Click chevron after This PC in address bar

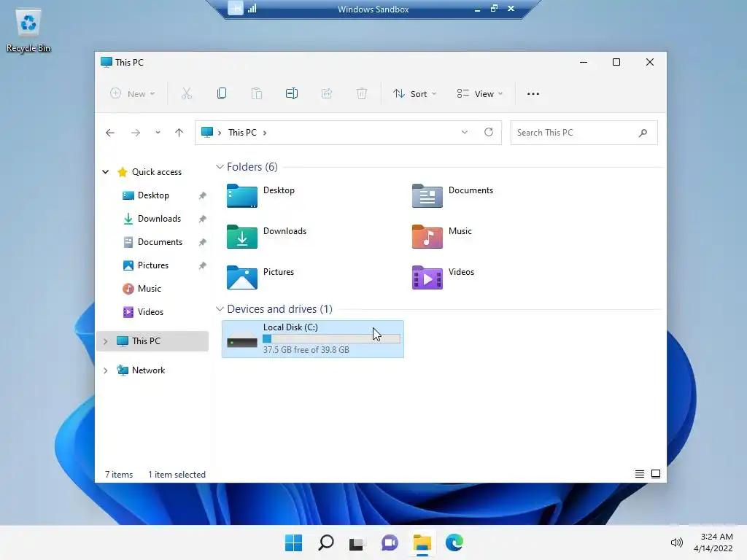point(265,133)
